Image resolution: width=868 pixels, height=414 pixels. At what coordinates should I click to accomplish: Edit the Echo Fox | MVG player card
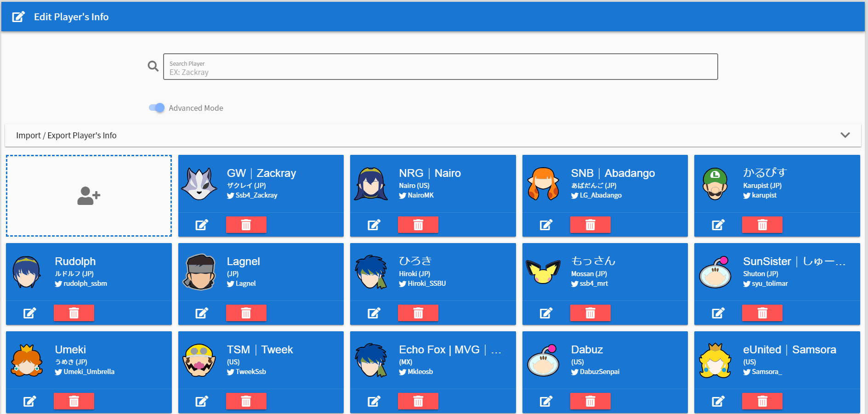(x=374, y=401)
